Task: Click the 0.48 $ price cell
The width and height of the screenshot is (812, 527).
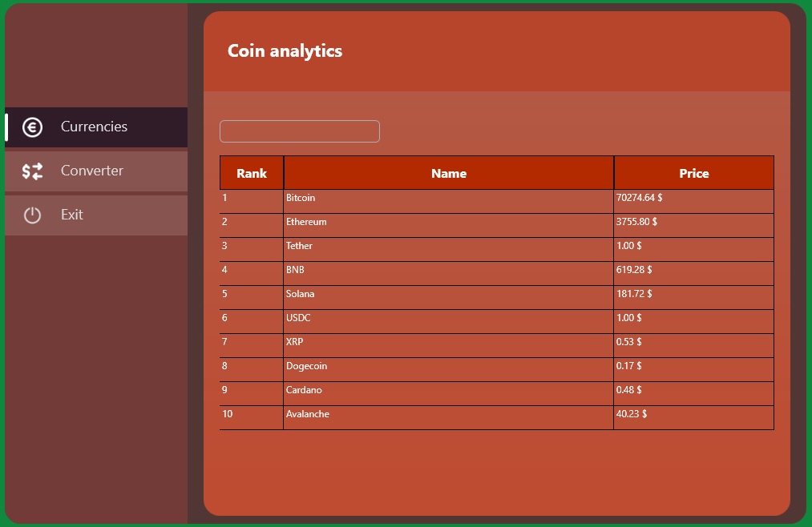Action: 694,393
